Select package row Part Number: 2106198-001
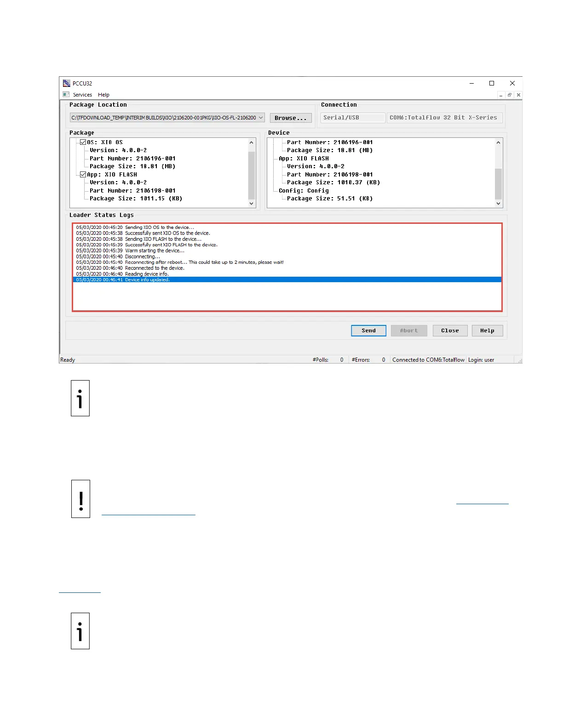 (132, 191)
